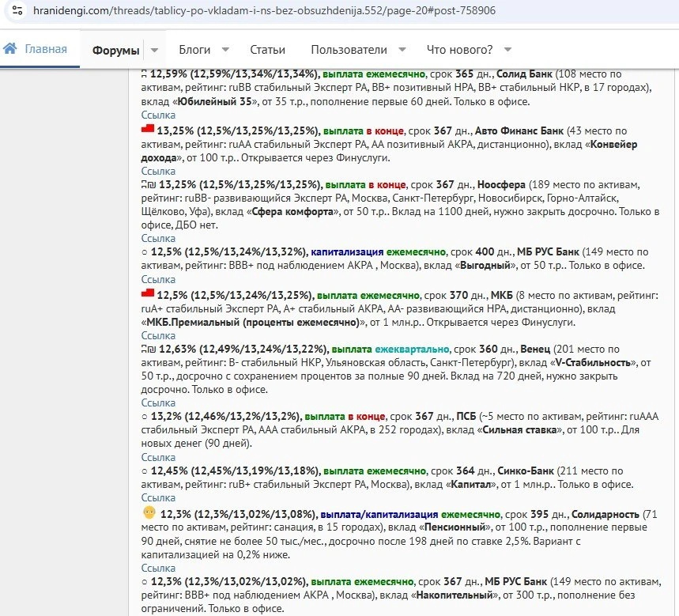Click the small icon before Солид Банк 12,59%
Image resolution: width=679 pixels, height=616 pixels.
144,74
